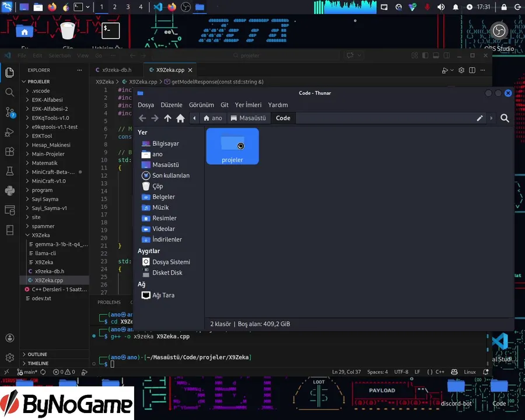
Task: Open the Yer İmleri menu in Thunar
Action: 248,105
